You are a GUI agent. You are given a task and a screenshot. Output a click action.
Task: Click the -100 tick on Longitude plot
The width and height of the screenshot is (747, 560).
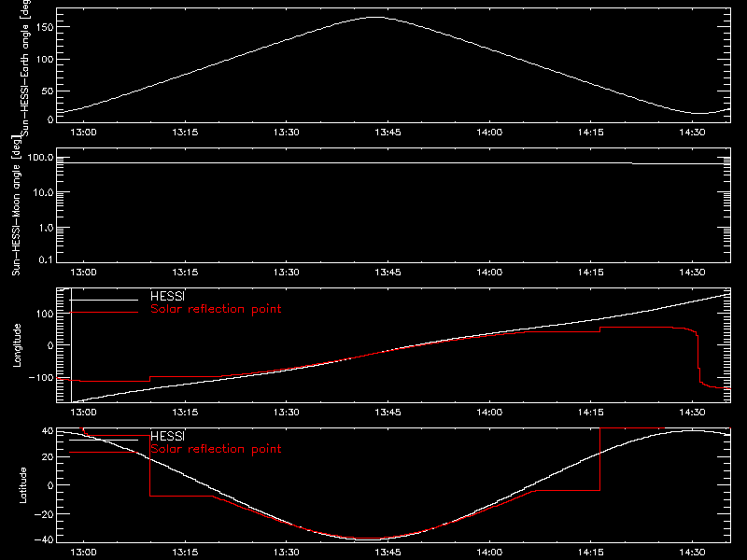pyautogui.click(x=41, y=377)
